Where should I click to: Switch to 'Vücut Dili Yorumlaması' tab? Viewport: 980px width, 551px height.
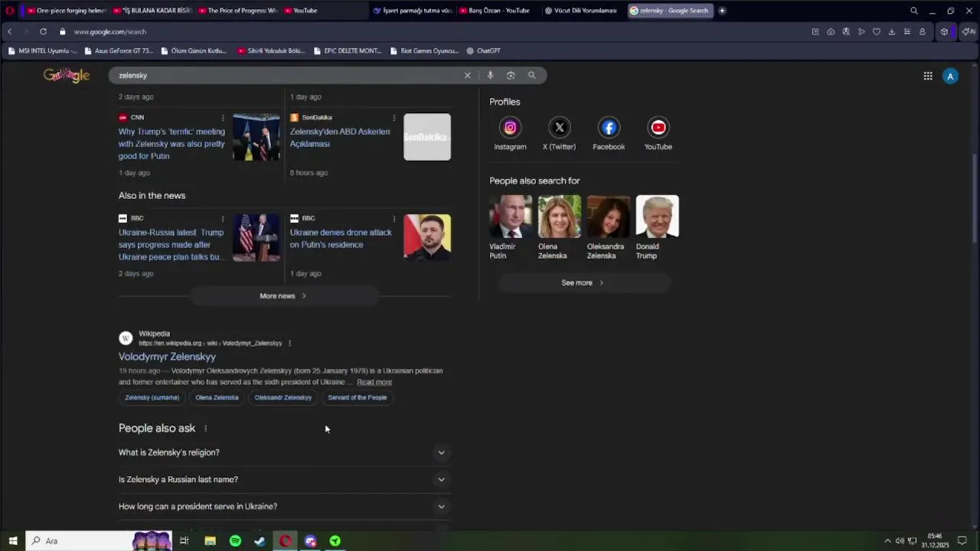tap(580, 11)
